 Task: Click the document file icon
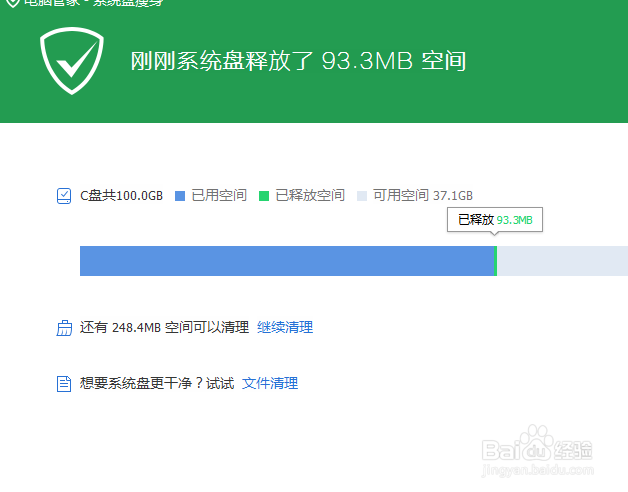click(x=64, y=383)
